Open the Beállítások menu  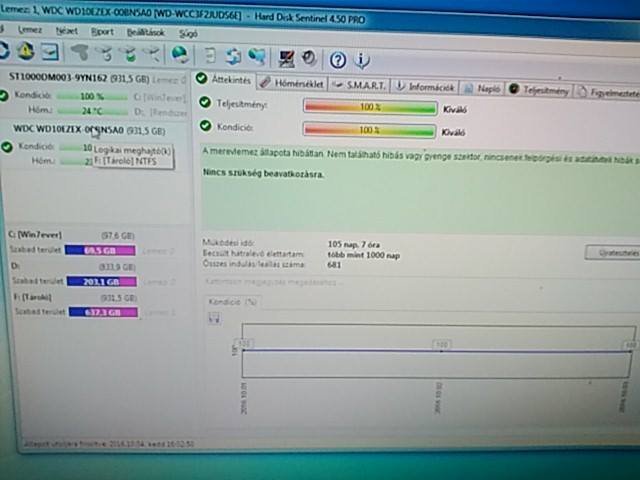click(145, 33)
